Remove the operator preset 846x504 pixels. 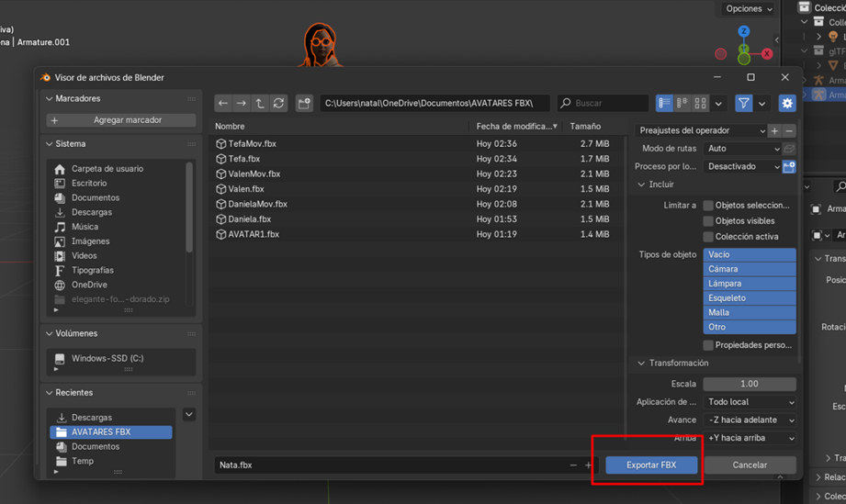click(x=789, y=130)
